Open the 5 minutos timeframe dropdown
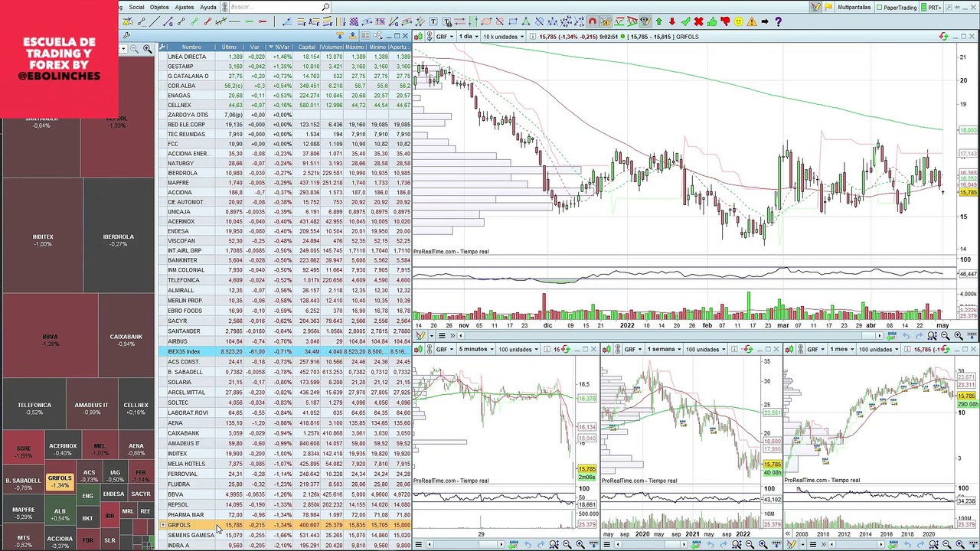 coord(476,349)
